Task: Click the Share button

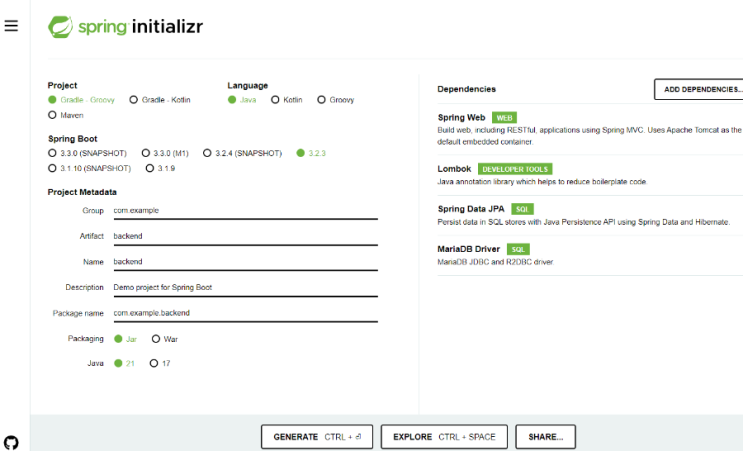Action: click(546, 437)
